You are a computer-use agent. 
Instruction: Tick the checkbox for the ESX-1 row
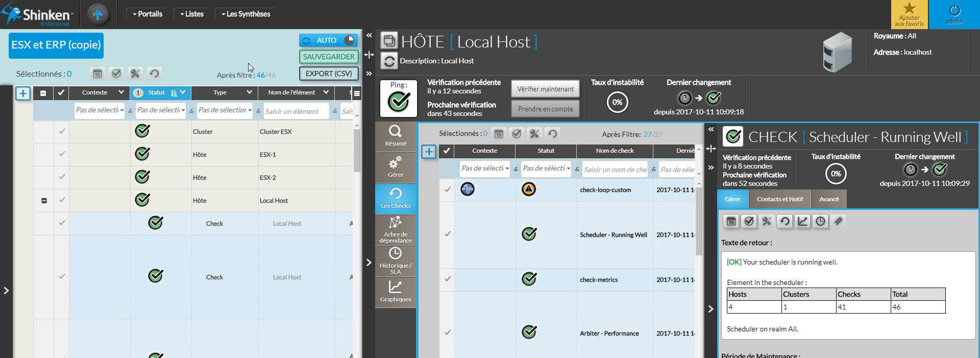click(62, 154)
